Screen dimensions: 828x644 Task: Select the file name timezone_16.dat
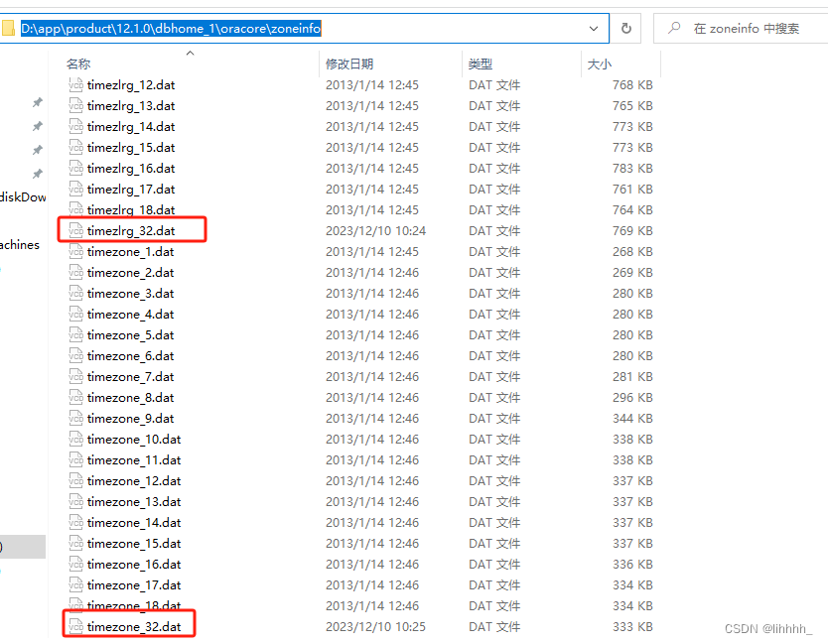(x=134, y=565)
